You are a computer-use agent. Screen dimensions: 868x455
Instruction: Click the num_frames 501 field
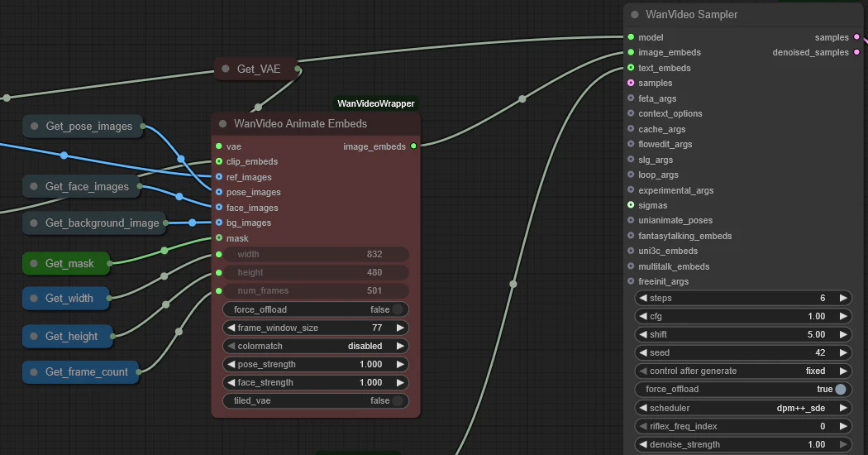pyautogui.click(x=316, y=290)
